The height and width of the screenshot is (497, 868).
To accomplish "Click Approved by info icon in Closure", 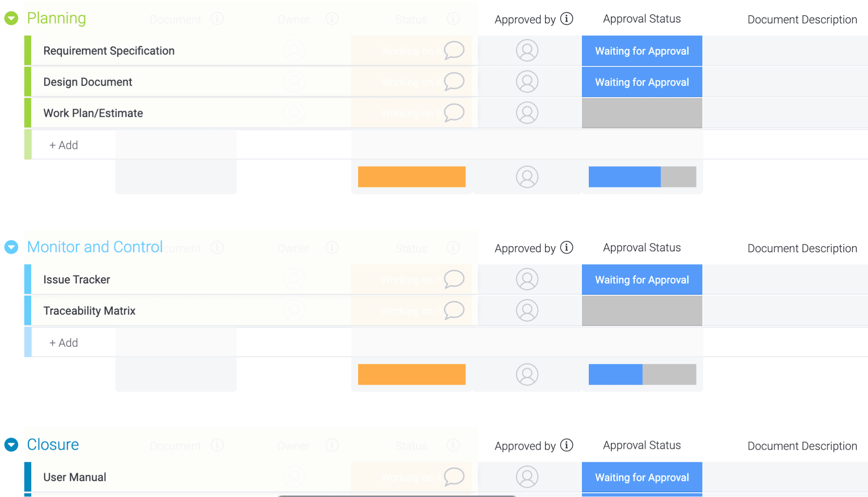I will click(567, 445).
